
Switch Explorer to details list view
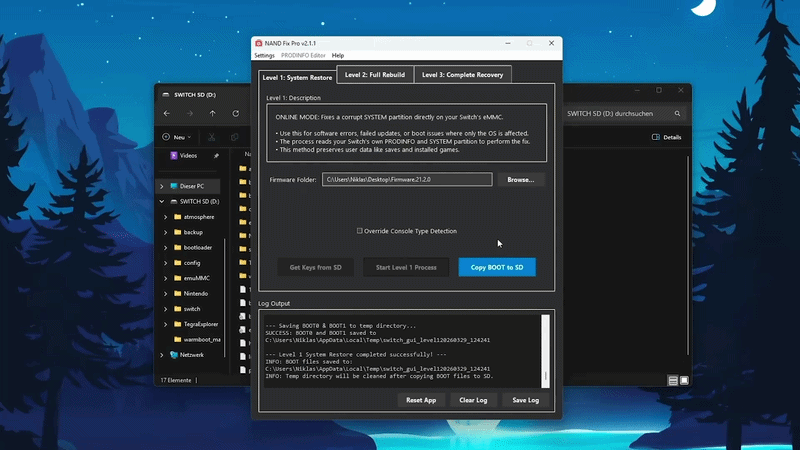(673, 381)
